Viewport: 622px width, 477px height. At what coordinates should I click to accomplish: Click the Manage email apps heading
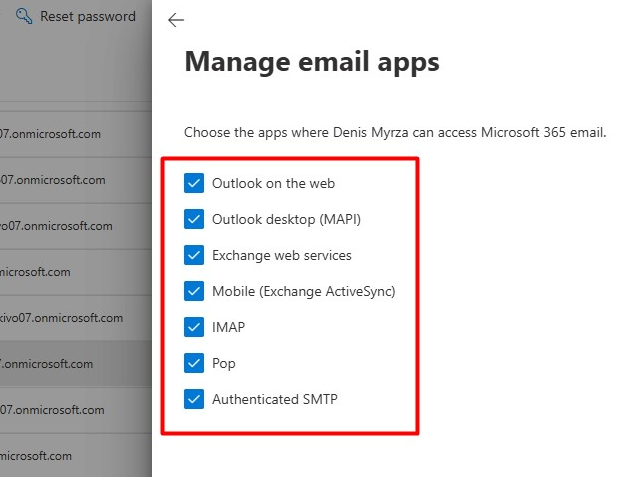[312, 62]
